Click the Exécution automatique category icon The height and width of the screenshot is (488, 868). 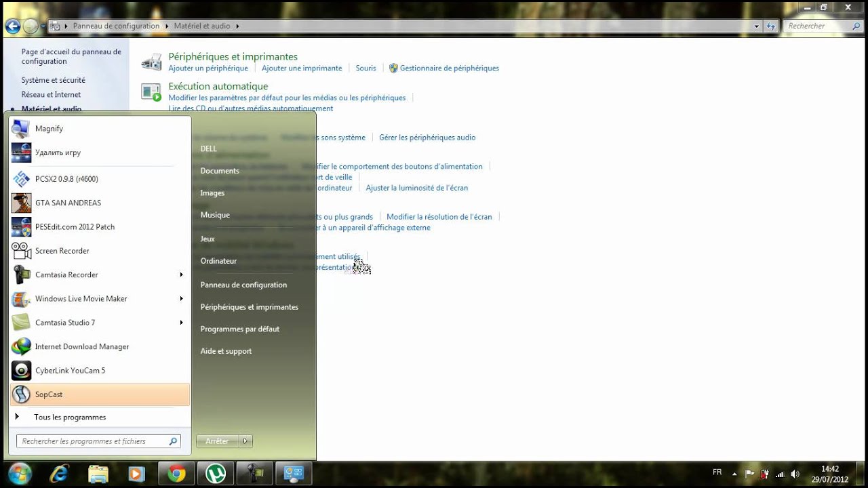pos(151,91)
